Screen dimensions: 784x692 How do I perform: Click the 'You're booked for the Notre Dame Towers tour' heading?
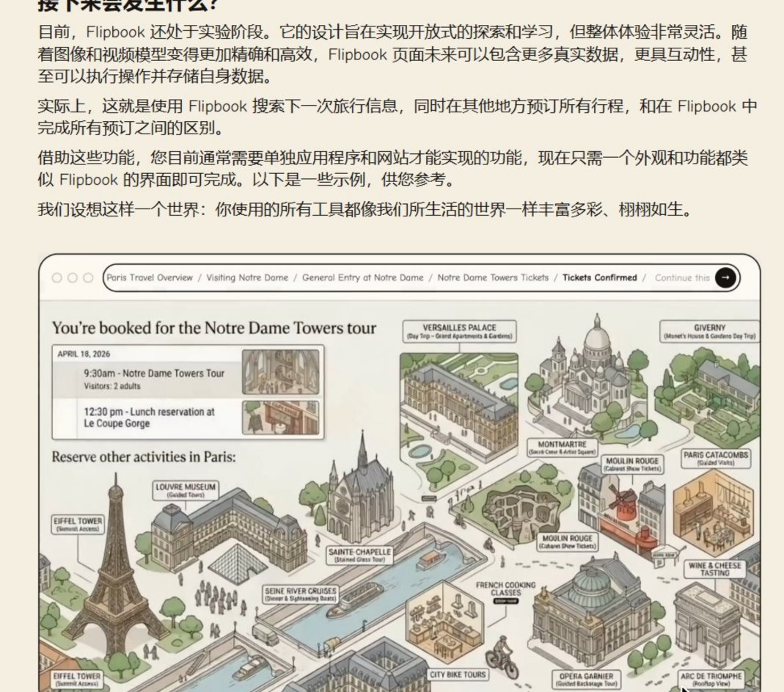point(214,328)
